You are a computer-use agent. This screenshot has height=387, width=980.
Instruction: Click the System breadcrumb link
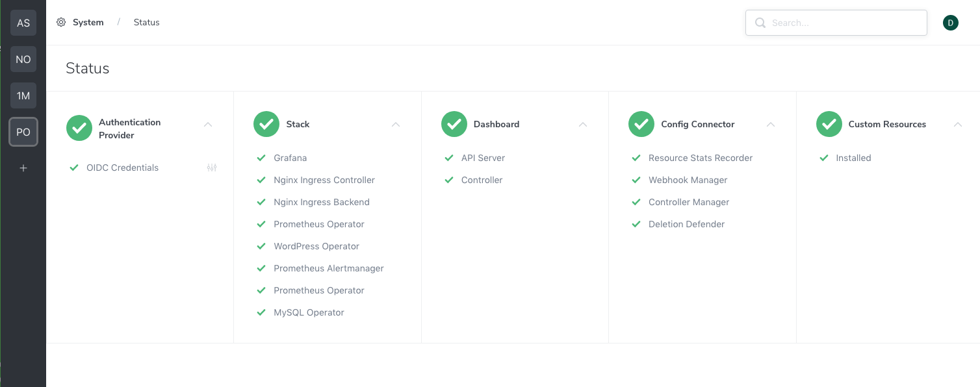88,22
